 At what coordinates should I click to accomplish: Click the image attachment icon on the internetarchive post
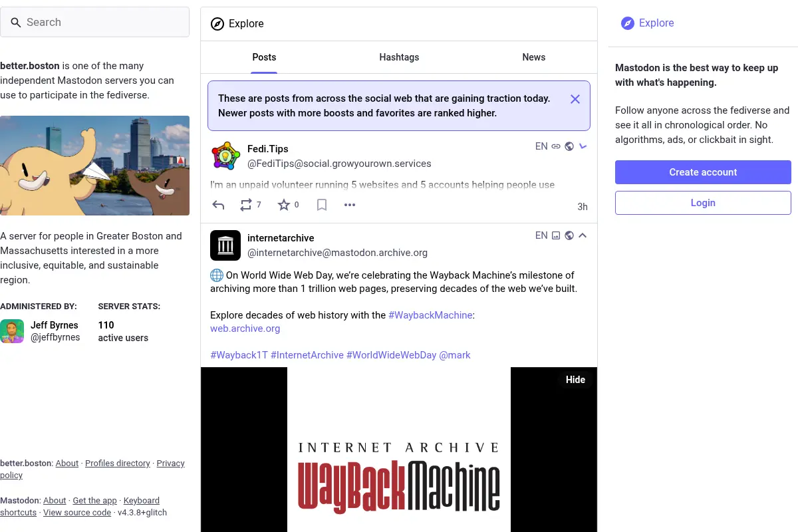[x=556, y=235]
